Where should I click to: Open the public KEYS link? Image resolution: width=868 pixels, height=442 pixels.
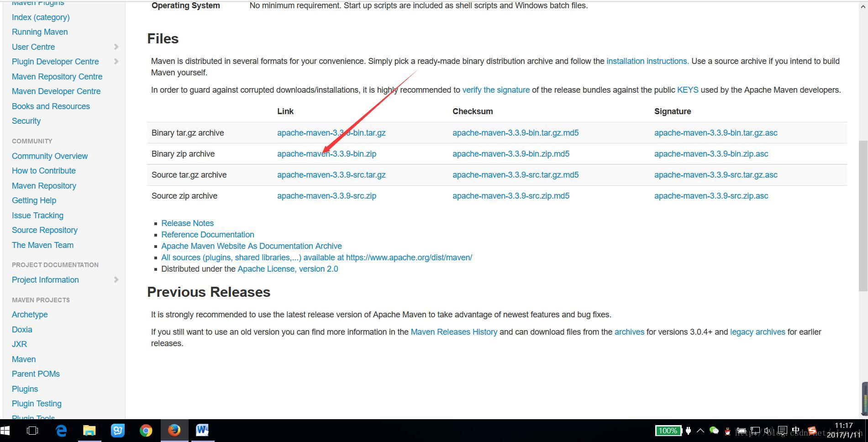[x=688, y=90]
